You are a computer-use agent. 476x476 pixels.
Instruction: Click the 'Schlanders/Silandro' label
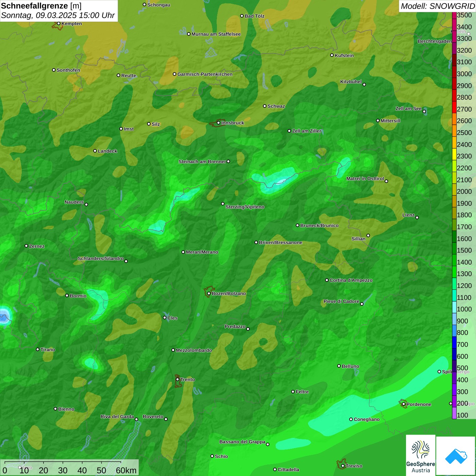pyautogui.click(x=101, y=258)
